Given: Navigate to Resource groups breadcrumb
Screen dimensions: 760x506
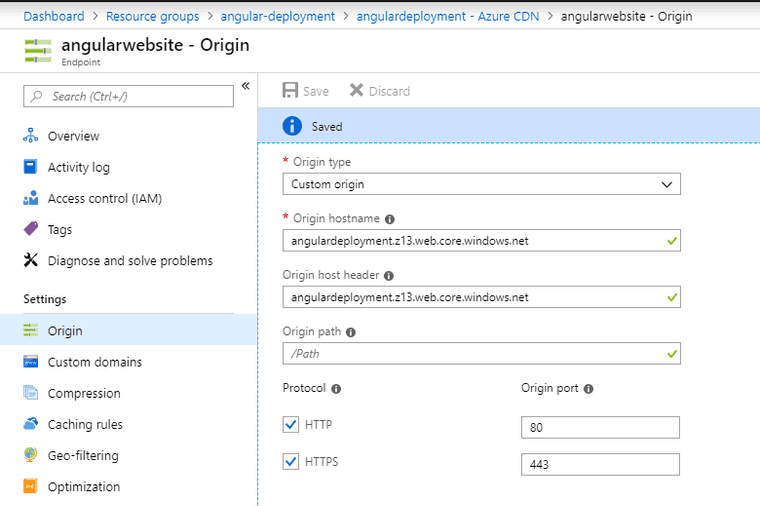Looking at the screenshot, I should (152, 16).
